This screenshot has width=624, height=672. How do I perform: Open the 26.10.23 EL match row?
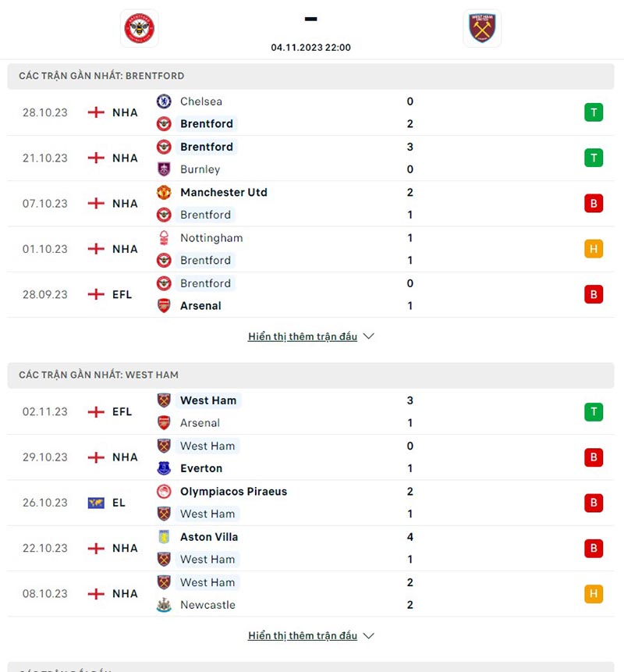312,503
